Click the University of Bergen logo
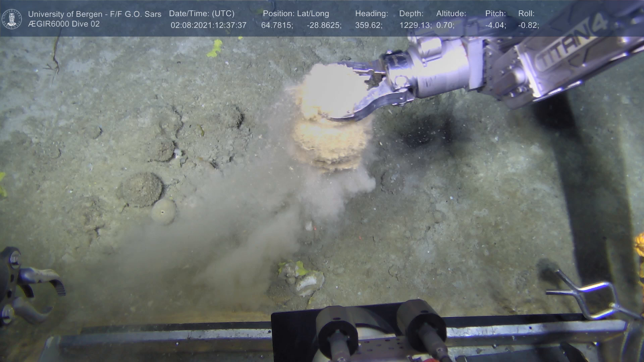 (12, 19)
